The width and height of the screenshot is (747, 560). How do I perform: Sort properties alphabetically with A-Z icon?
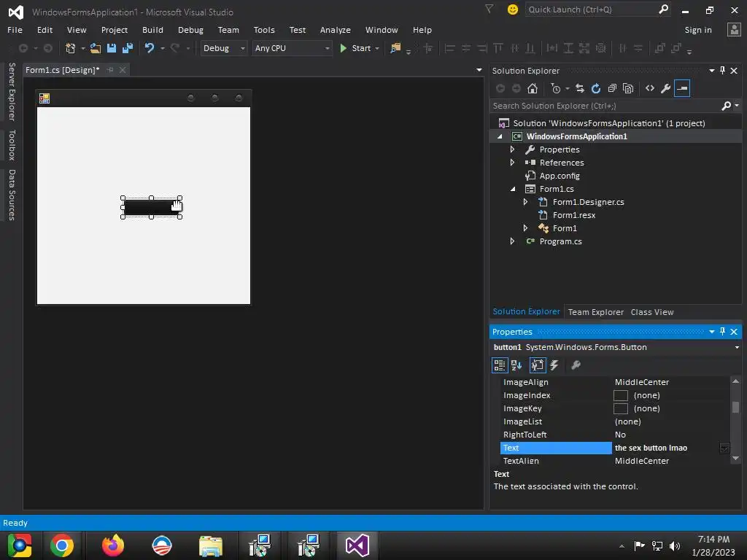pyautogui.click(x=516, y=365)
